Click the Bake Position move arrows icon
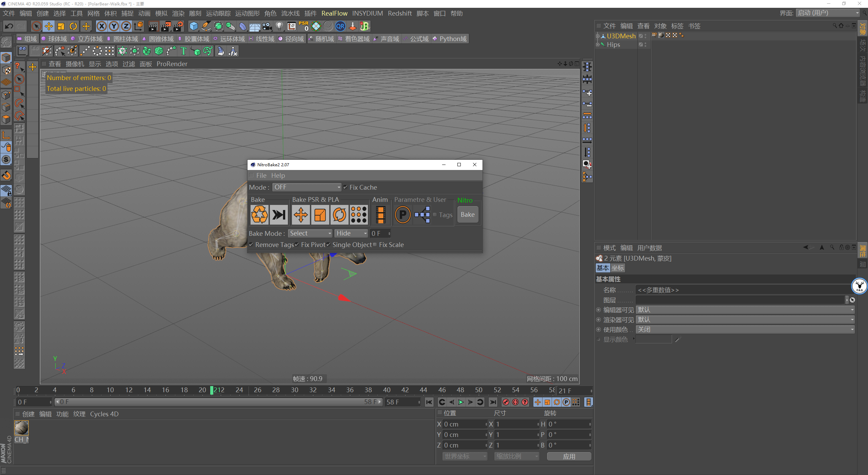The image size is (868, 475). coord(300,215)
